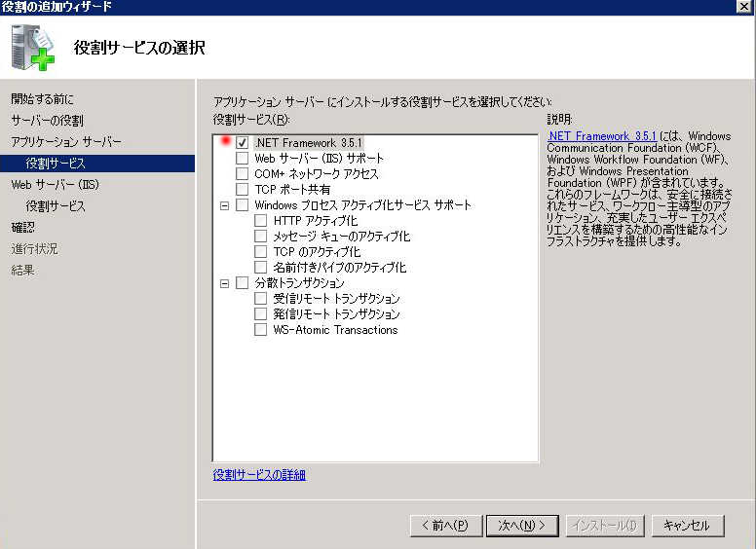Close the 役割の追加ウィザード window
756x549 pixels.
point(745,6)
